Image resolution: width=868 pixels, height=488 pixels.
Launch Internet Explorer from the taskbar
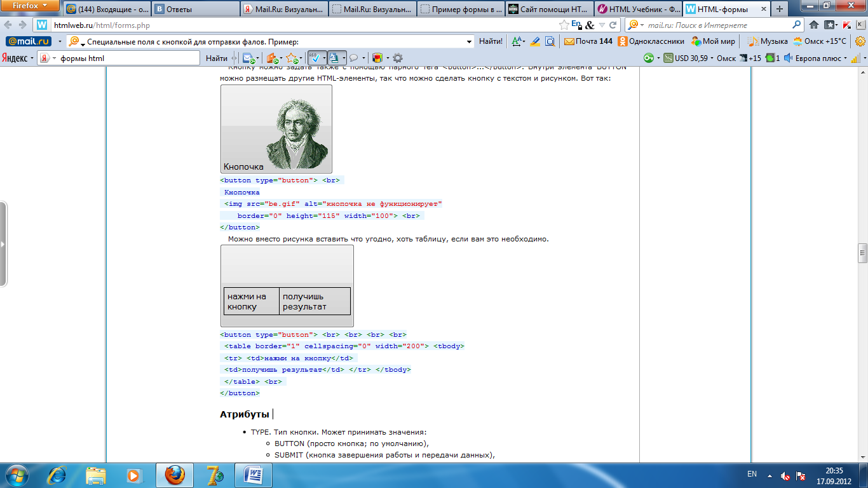click(57, 475)
